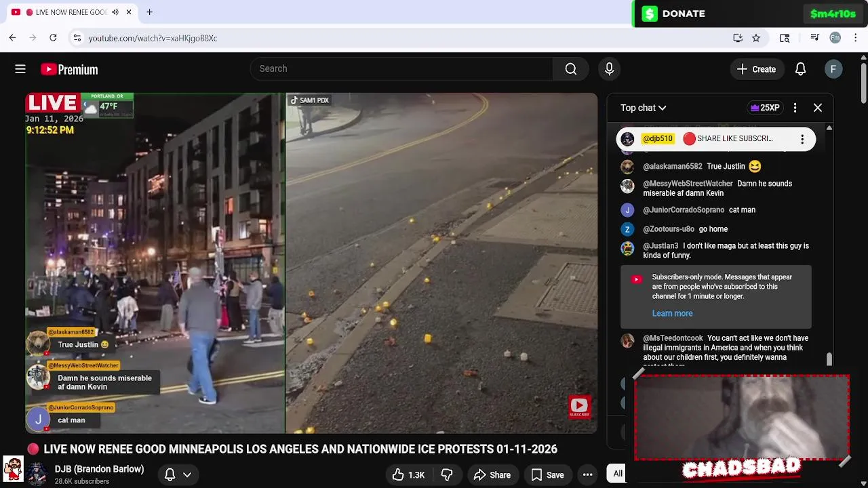Image resolution: width=868 pixels, height=488 pixels.
Task: Open live chat options three-dot menu
Action: point(795,108)
